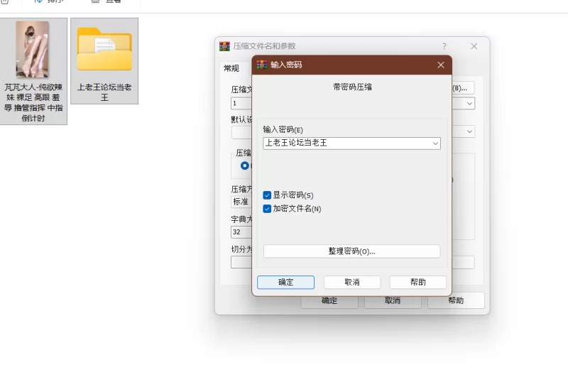Screen dimensions: 568x392
Task: Open the archive name dropdown arrow at right
Action: click(469, 104)
